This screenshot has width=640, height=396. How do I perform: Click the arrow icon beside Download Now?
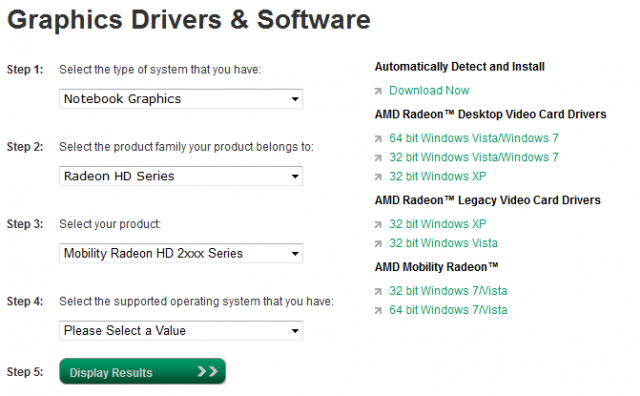tap(378, 91)
